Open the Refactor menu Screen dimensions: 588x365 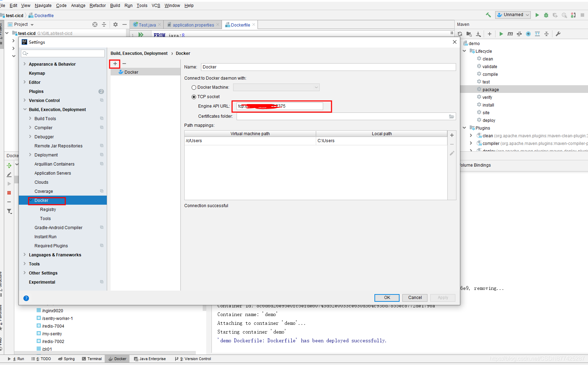pos(98,6)
